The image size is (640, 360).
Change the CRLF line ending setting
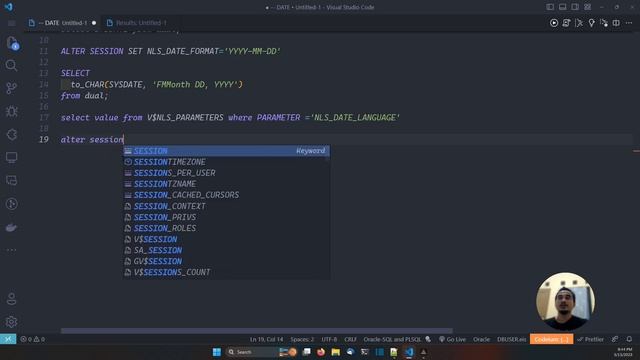[x=350, y=339]
